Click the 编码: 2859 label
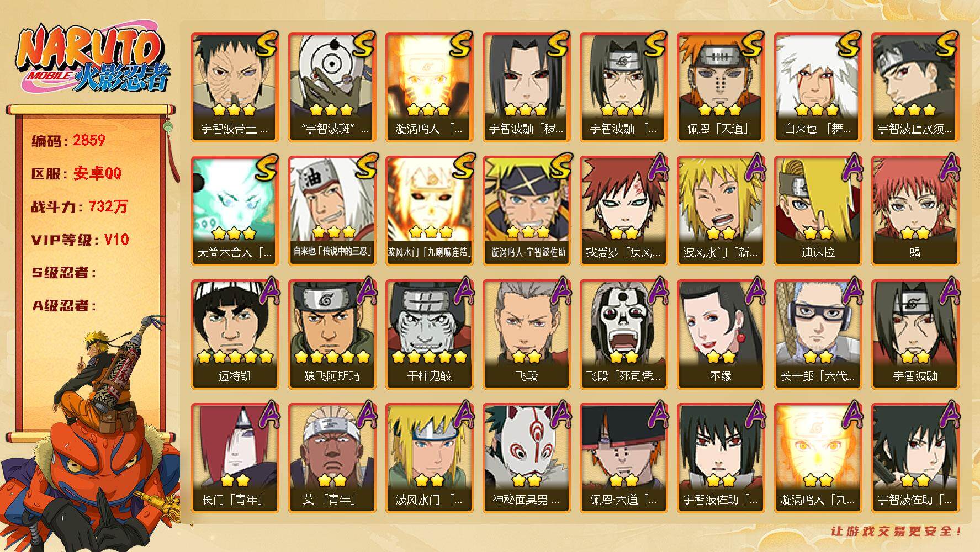 pos(68,140)
